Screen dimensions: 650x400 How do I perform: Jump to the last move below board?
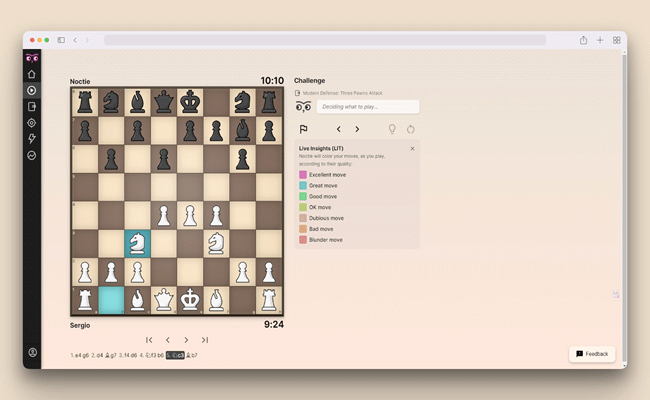pos(205,340)
